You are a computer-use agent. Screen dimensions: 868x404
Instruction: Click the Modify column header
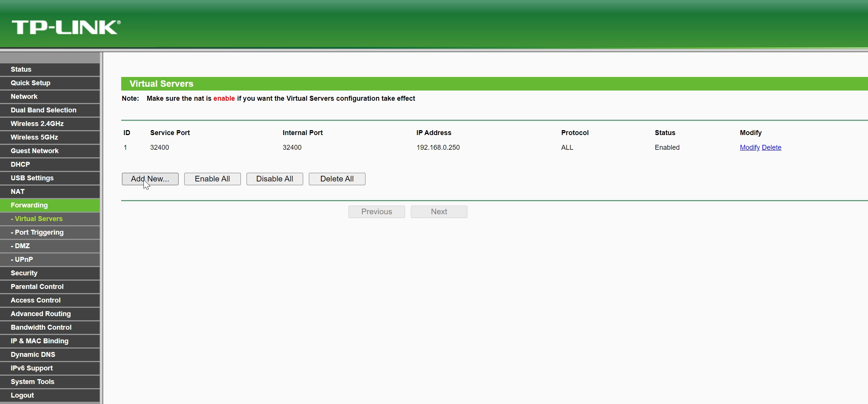point(751,133)
